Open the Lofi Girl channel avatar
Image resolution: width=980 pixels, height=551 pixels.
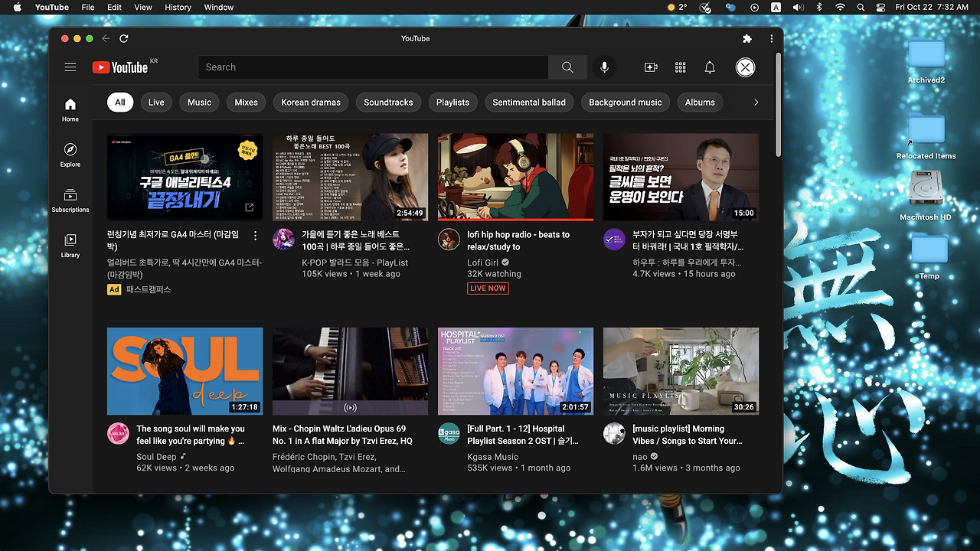[449, 240]
